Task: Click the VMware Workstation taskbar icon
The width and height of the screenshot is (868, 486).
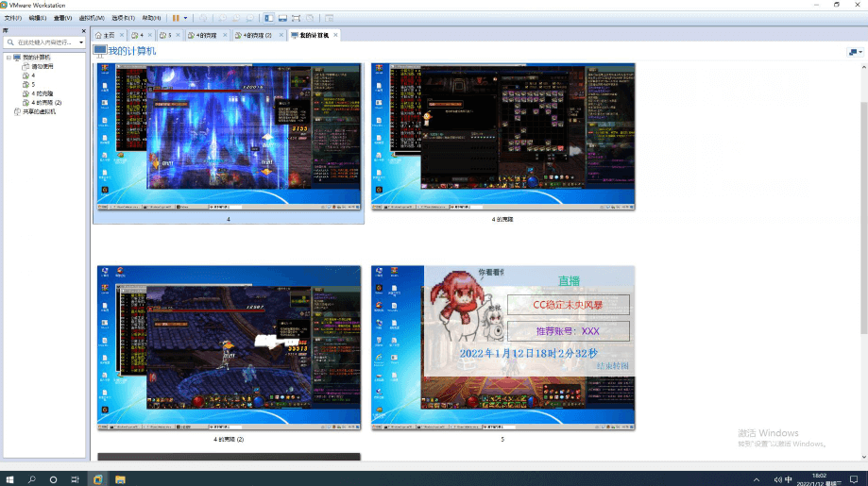Action: pos(97,479)
